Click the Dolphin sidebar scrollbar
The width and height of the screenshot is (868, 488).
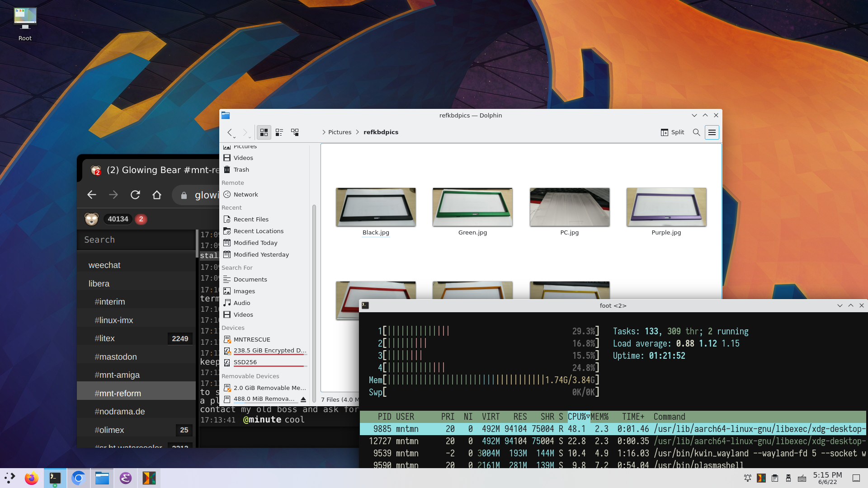(x=314, y=303)
